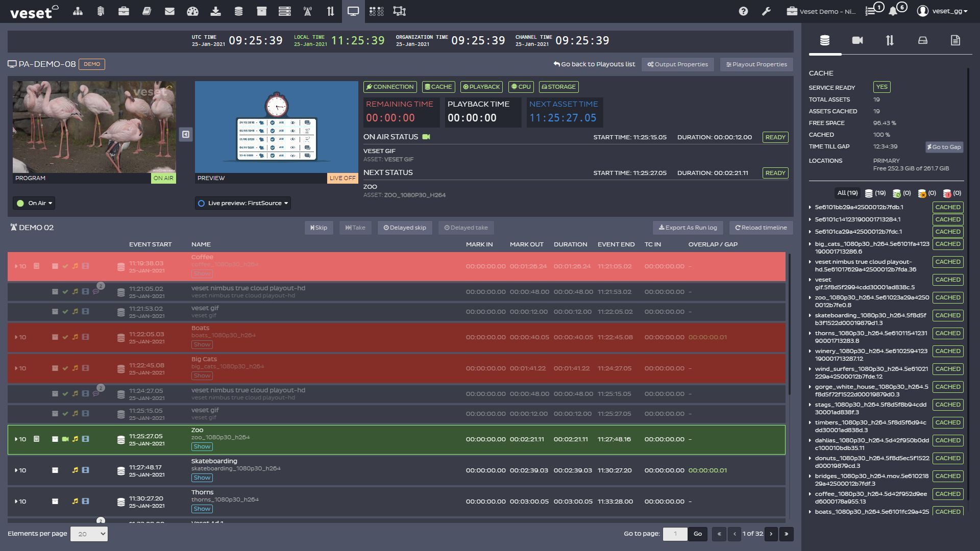
Task: Click Export As Run log
Action: coord(688,228)
